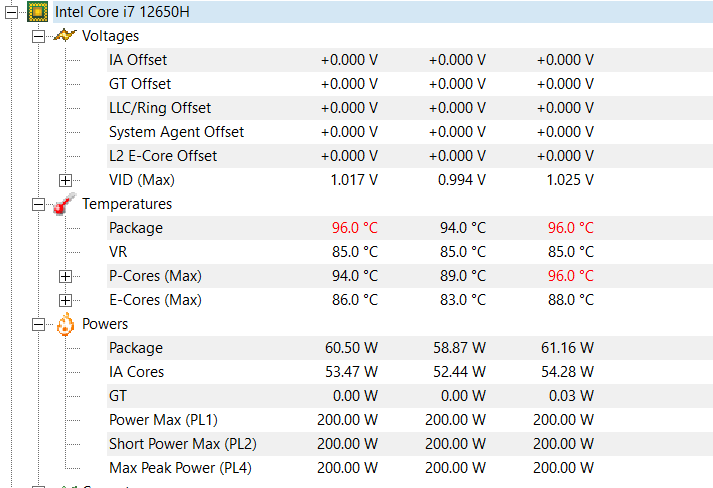Click the Intel Core i7 CPU chip icon
This screenshot has width=713, height=488.
(37, 11)
